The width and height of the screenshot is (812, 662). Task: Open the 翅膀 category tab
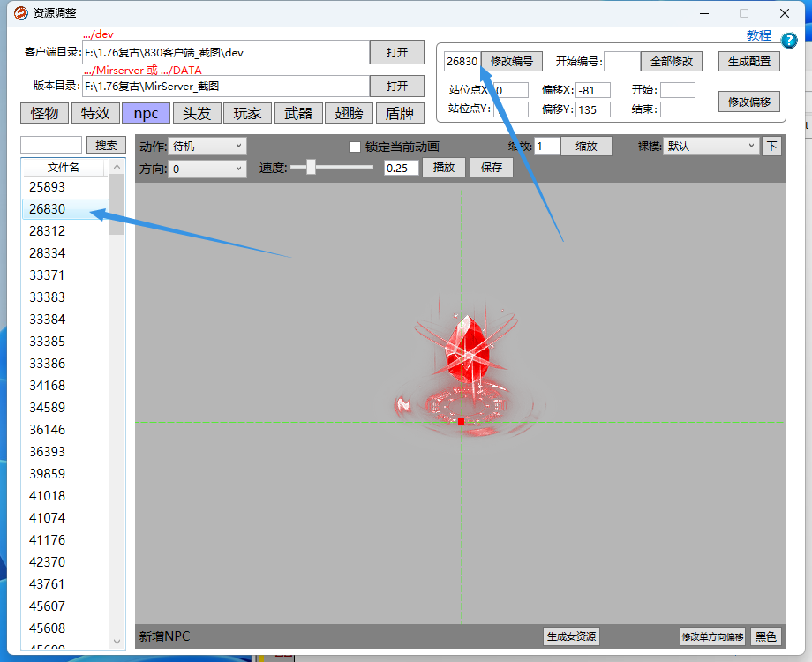349,113
